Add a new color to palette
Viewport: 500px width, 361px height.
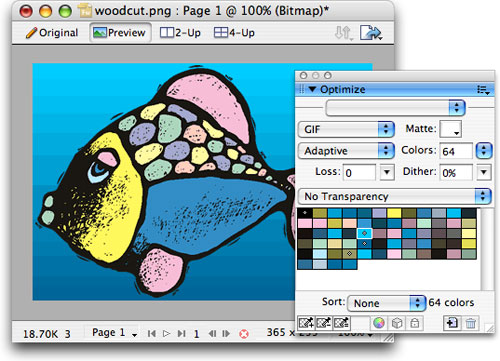tap(452, 323)
